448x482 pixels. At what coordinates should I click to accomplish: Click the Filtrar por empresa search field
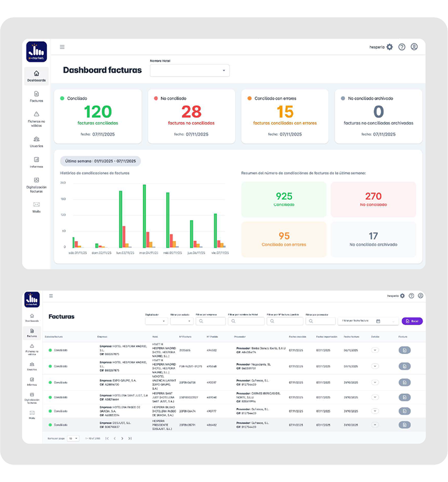(213, 321)
